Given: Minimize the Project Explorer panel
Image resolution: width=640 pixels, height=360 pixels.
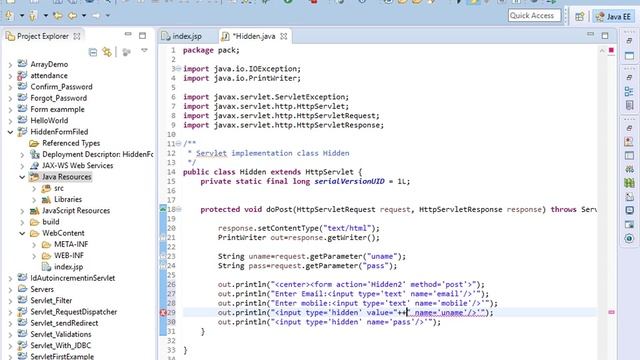Looking at the screenshot, I should [128, 35].
